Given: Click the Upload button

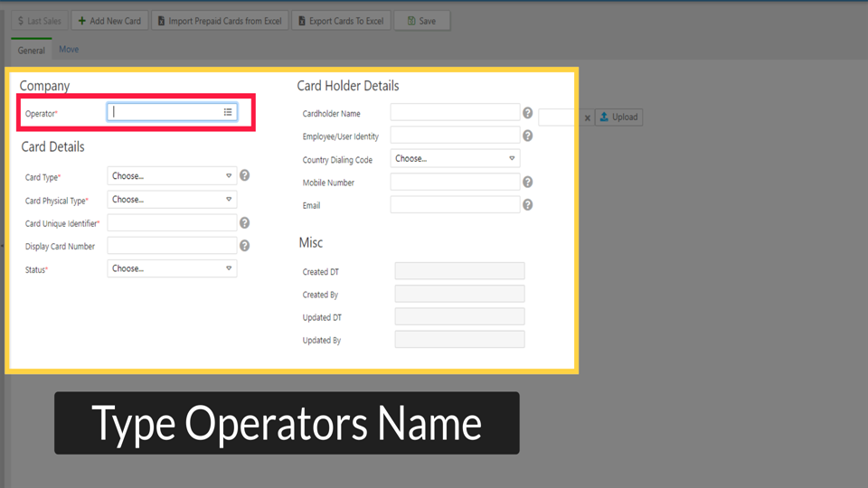Looking at the screenshot, I should click(618, 117).
